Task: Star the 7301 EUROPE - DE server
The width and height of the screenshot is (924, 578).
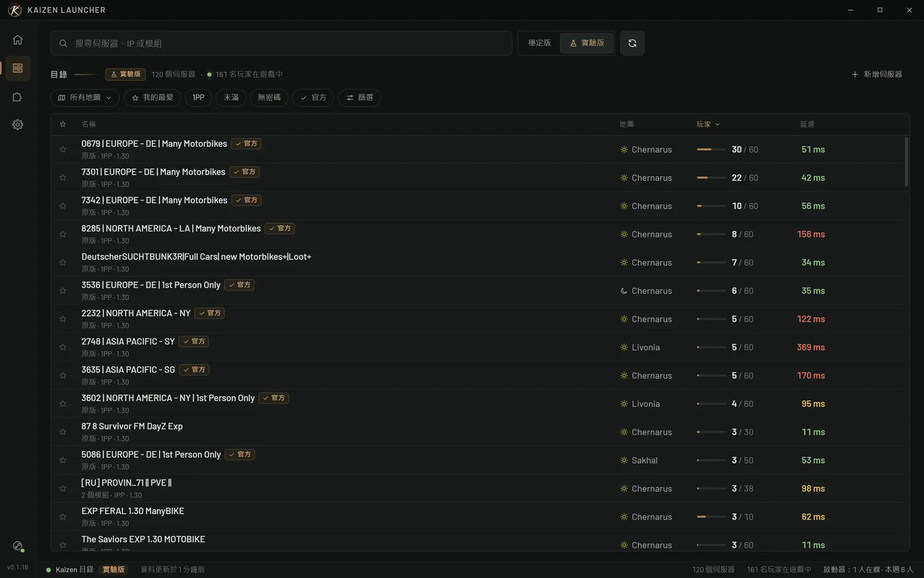Action: pos(63,178)
